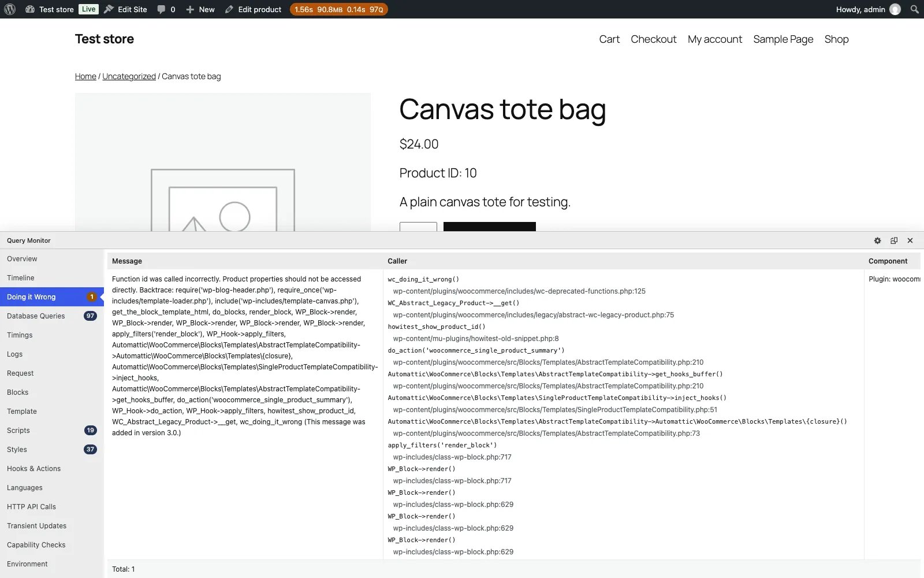Click the Home breadcrumb link

click(85, 76)
